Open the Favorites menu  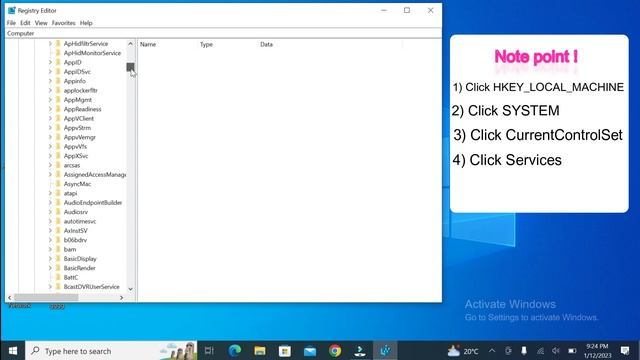point(63,23)
